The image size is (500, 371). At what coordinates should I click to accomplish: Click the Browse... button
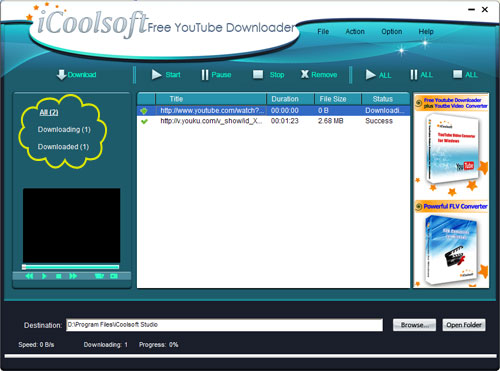point(414,325)
